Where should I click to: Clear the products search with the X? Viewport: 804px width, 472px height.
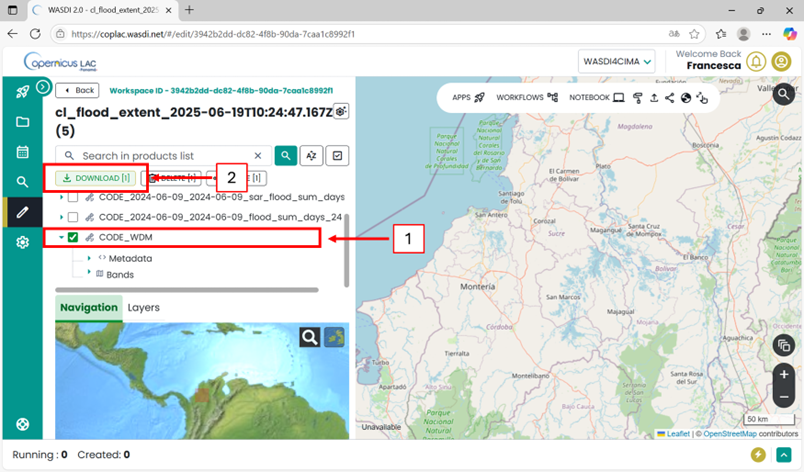(x=258, y=156)
